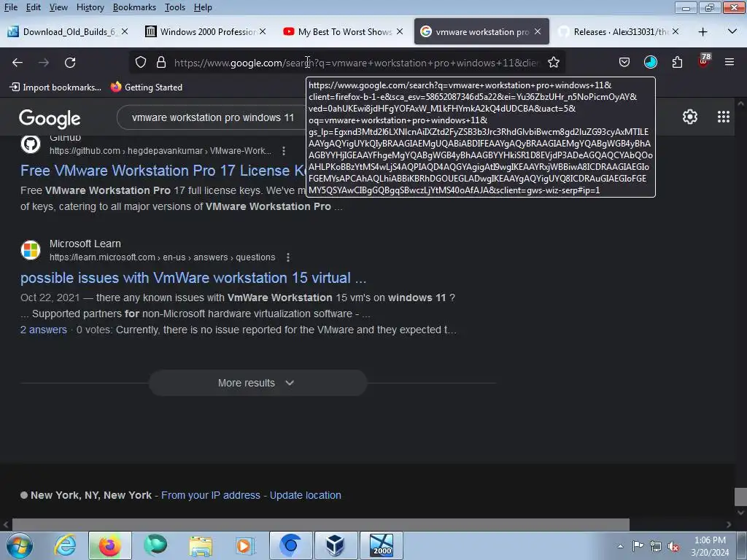This screenshot has width=747, height=560.
Task: Click the Google logo
Action: [50, 119]
